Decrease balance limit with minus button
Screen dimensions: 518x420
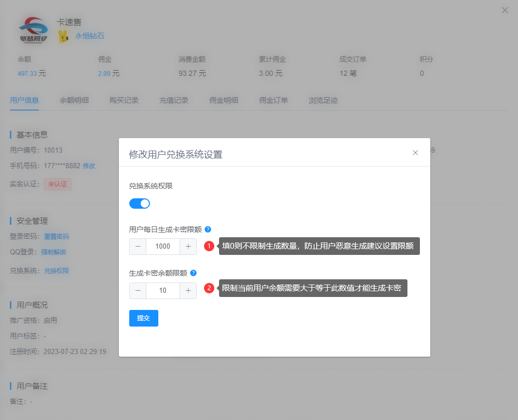pyautogui.click(x=138, y=290)
